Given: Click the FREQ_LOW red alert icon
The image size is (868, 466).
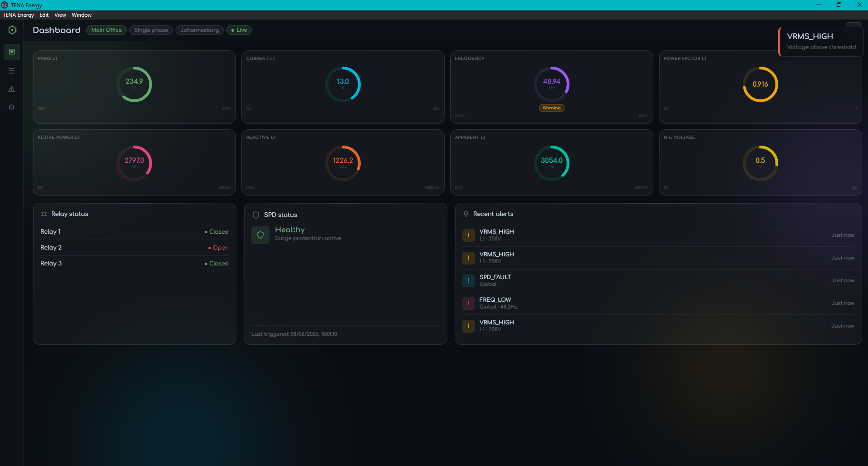Looking at the screenshot, I should (469, 303).
